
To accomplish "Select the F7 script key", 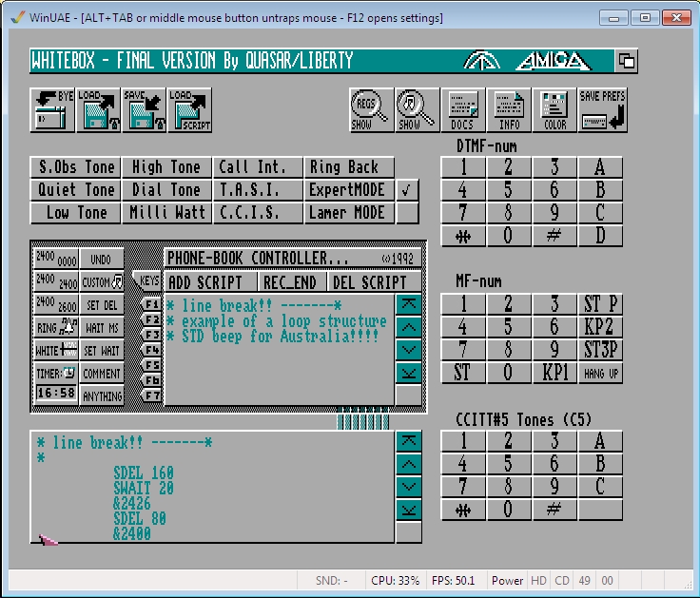I will coord(151,395).
